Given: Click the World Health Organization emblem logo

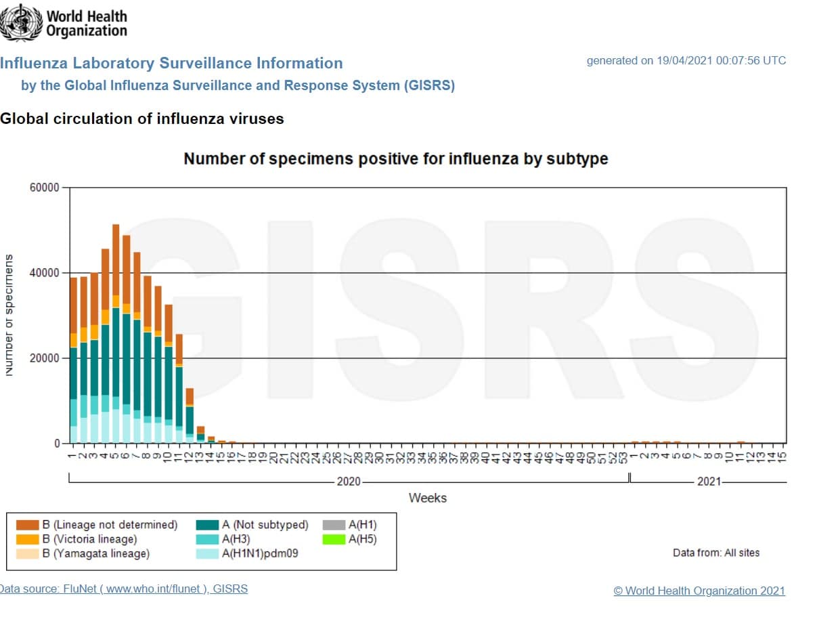Looking at the screenshot, I should point(22,22).
